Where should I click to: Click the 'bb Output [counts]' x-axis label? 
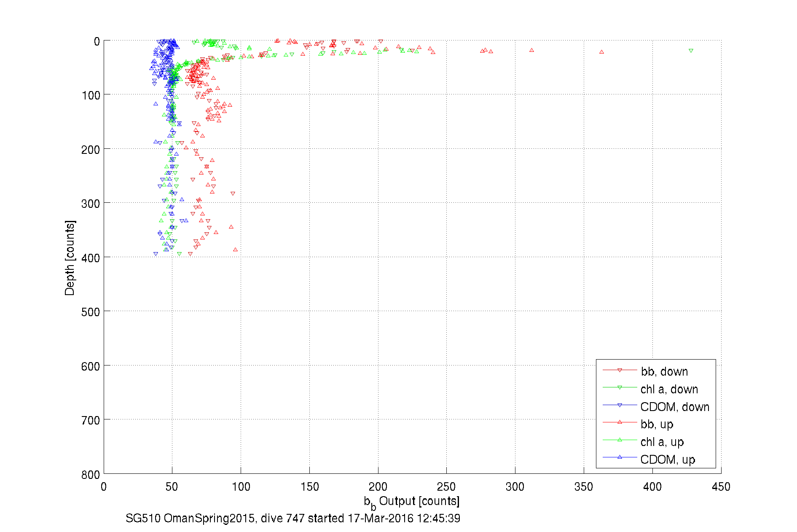click(412, 502)
